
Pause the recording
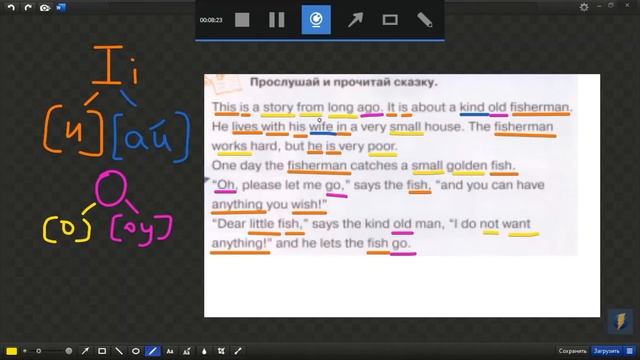[276, 20]
